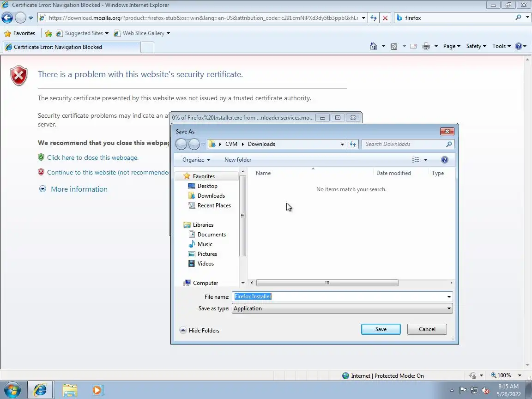Viewport: 532px width, 399px height.
Task: Select Desktop in the navigation pane
Action: coord(207,186)
